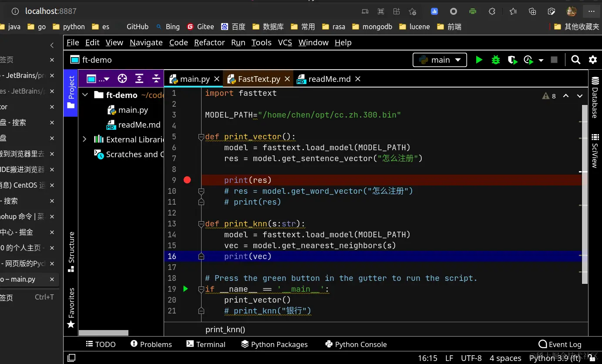The width and height of the screenshot is (602, 364).
Task: Click the LF line separator in status bar
Action: coord(449,358)
